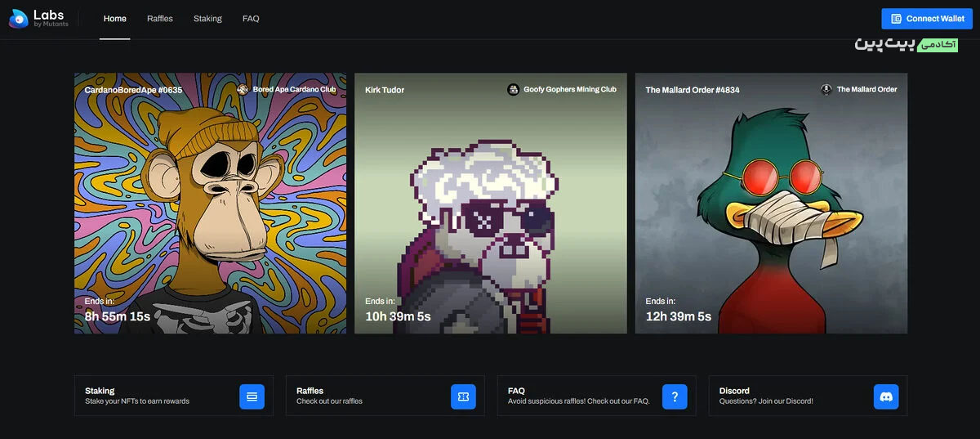Image resolution: width=980 pixels, height=439 pixels.
Task: Click The Mallard Order collection avatar icon
Action: coord(826,89)
